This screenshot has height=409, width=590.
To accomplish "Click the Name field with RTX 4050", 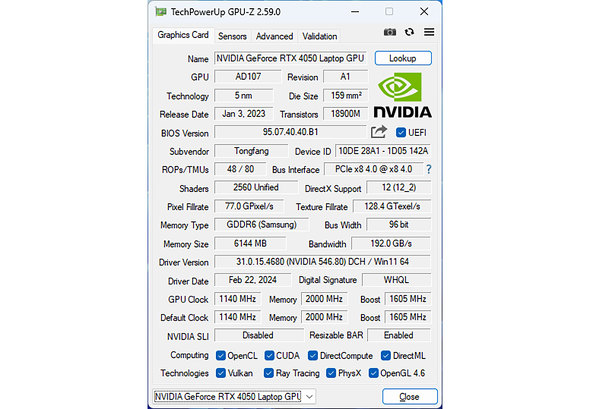I will [290, 58].
